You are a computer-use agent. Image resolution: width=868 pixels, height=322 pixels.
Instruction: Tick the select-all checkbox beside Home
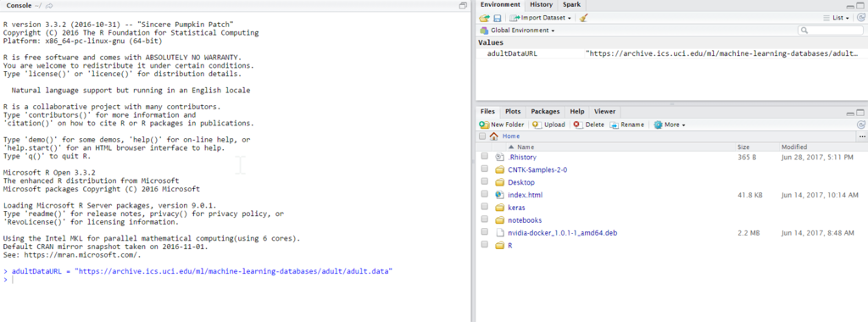[482, 136]
